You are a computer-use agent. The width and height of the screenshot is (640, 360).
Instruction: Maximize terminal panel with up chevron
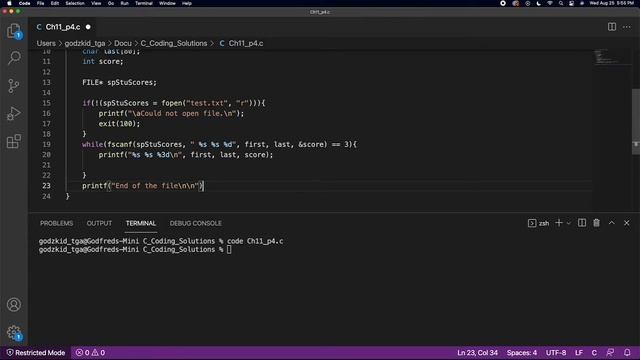[x=611, y=223]
